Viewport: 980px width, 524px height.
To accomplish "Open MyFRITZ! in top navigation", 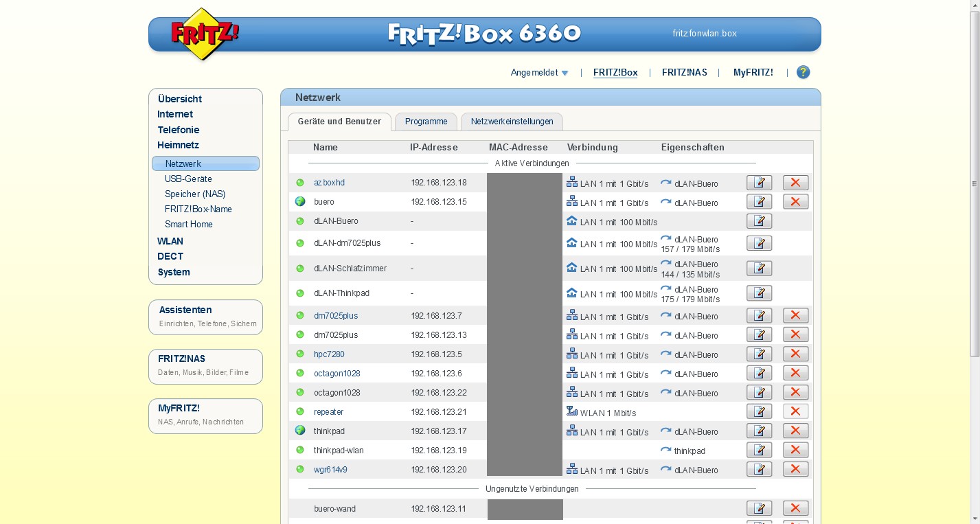I will [753, 72].
